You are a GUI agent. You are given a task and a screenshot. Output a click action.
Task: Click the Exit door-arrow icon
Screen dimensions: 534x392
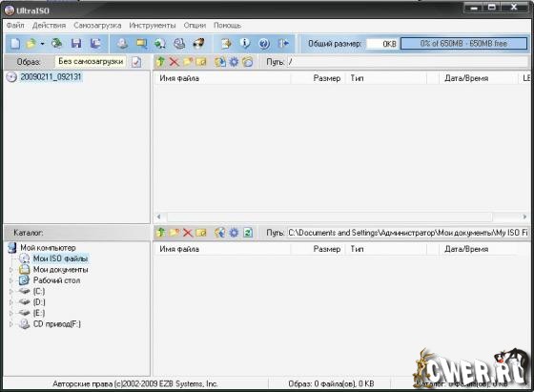click(283, 44)
